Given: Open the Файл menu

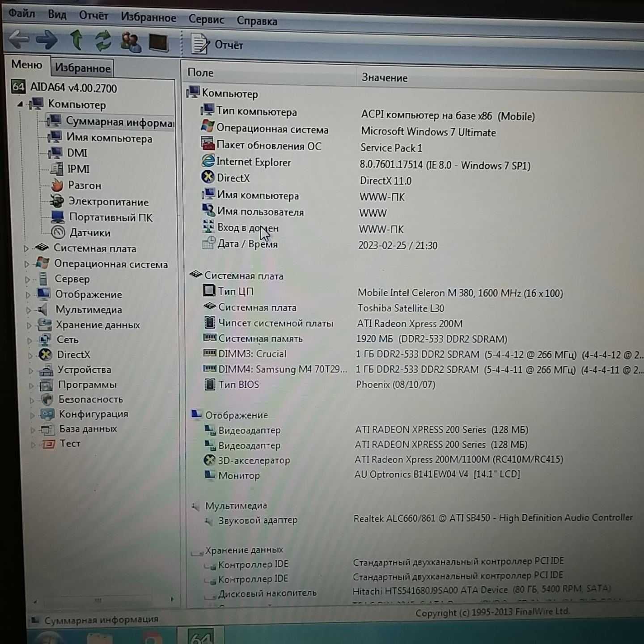Looking at the screenshot, I should [21, 13].
